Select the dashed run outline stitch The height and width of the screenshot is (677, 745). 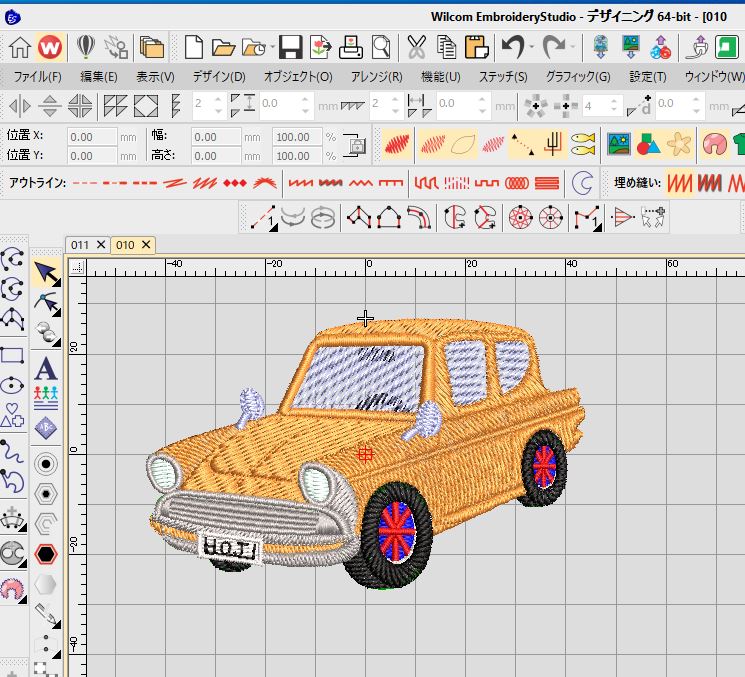coord(85,183)
